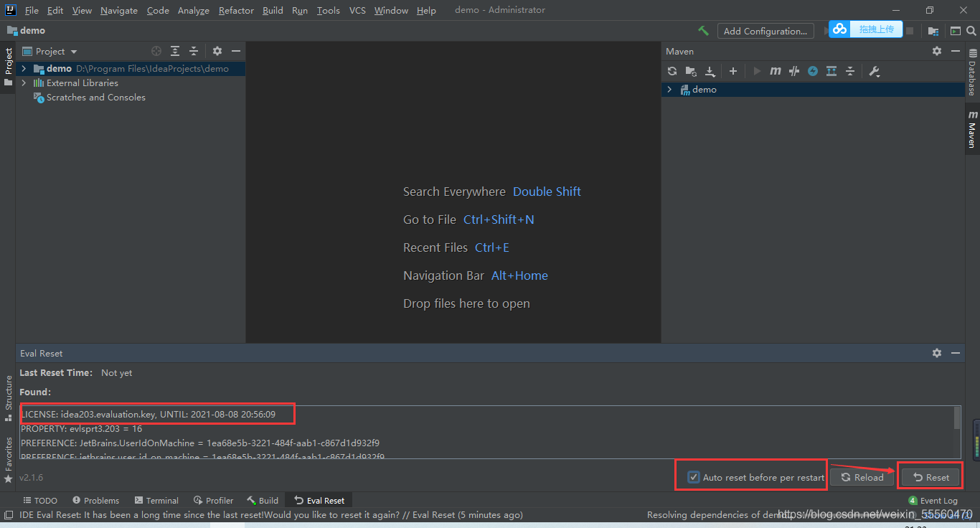Image resolution: width=980 pixels, height=528 pixels.
Task: Click Expand All icon in Project panel
Action: tap(175, 51)
